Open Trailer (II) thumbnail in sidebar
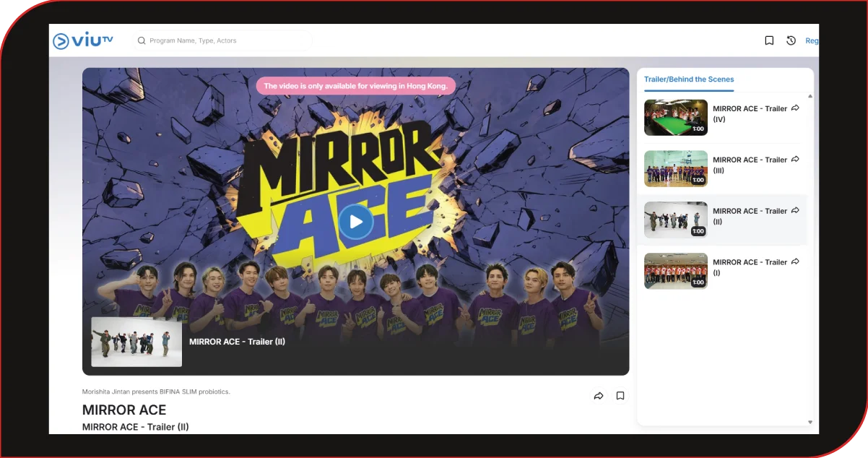 pyautogui.click(x=676, y=220)
